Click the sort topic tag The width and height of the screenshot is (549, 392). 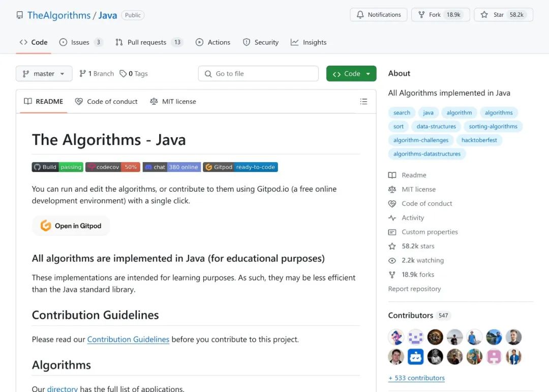pos(398,127)
